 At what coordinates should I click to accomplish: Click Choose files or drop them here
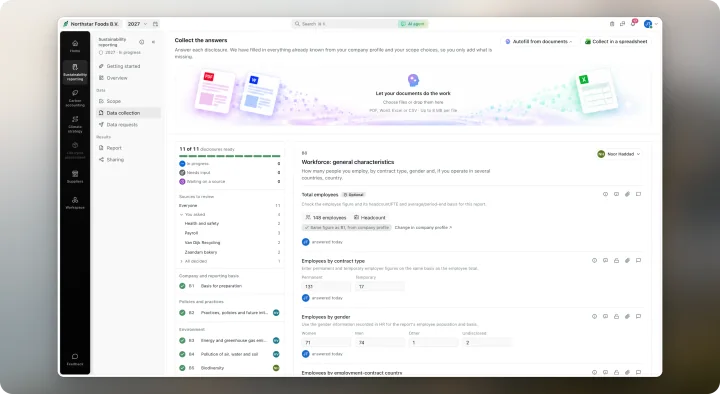click(413, 102)
